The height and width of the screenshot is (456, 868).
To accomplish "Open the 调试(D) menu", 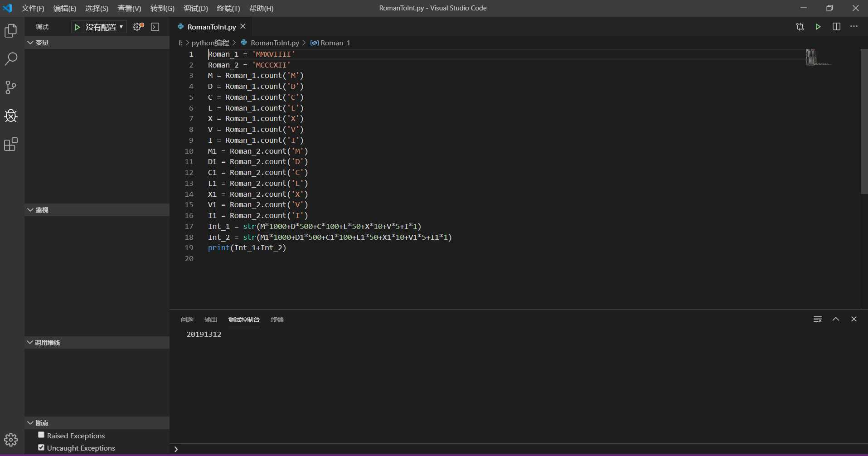I will pyautogui.click(x=196, y=8).
